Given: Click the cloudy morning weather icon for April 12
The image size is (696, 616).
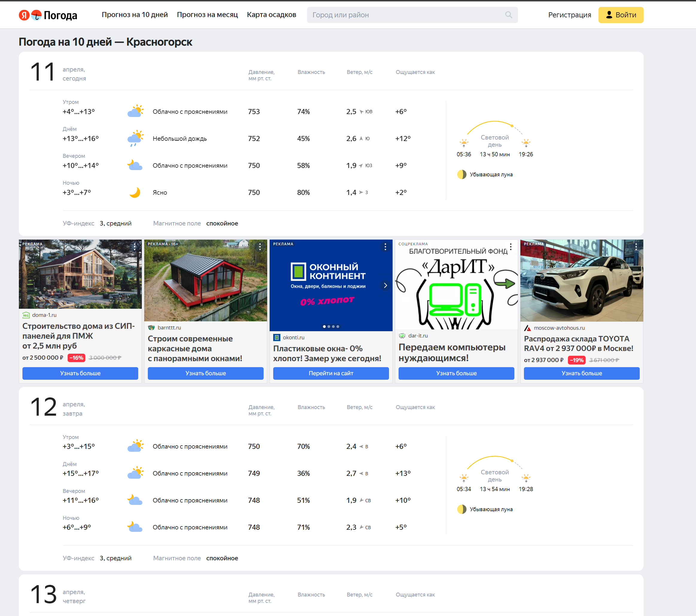Looking at the screenshot, I should click(135, 446).
